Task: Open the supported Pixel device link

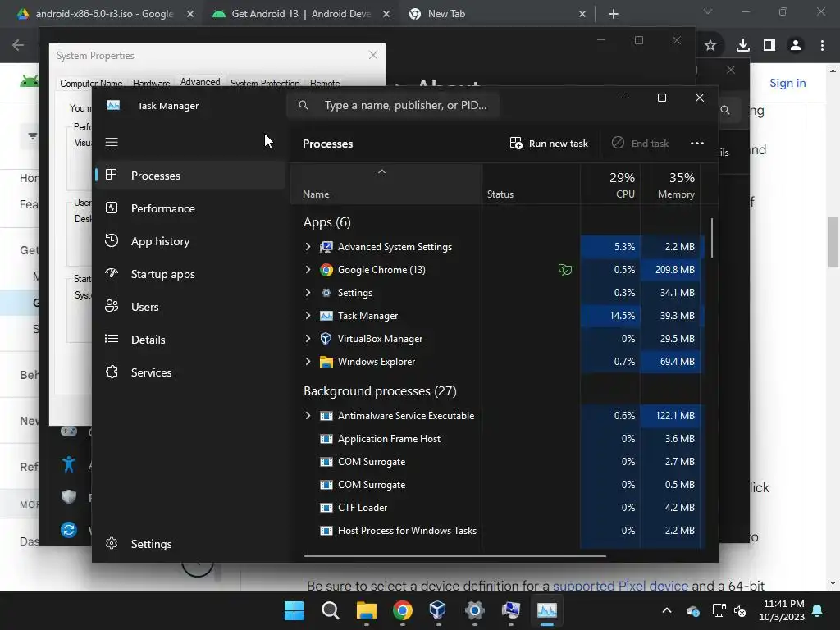Action: point(620,586)
